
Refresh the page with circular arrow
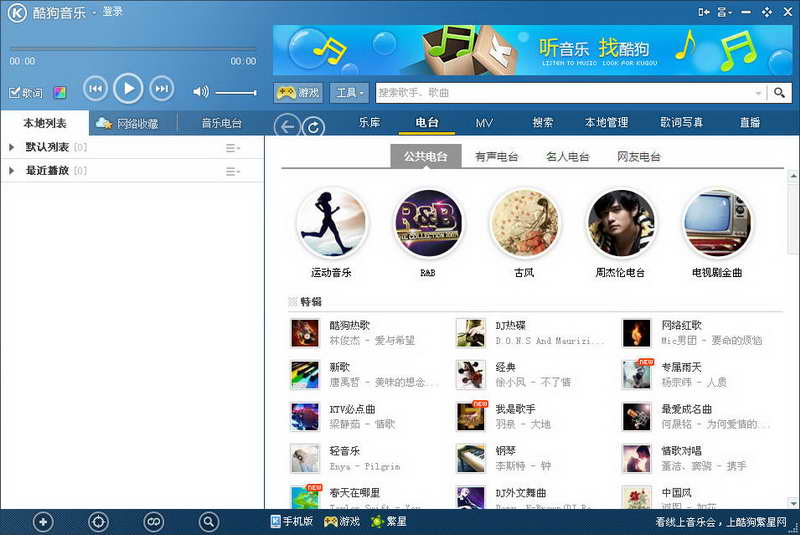(313, 127)
